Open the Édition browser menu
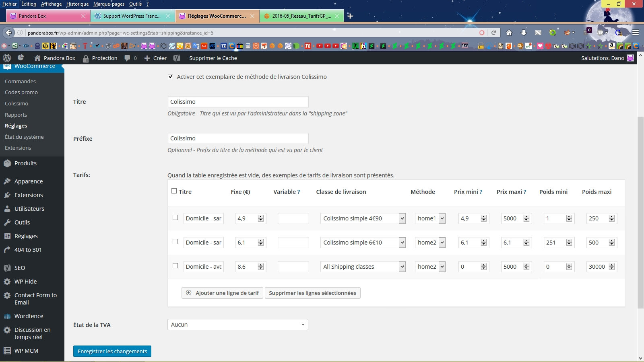 click(x=29, y=4)
